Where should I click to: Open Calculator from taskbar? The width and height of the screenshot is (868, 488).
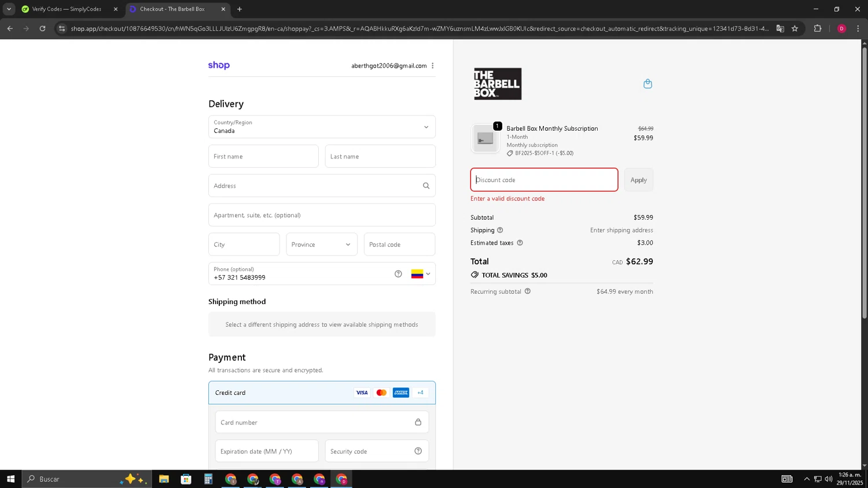point(208,479)
